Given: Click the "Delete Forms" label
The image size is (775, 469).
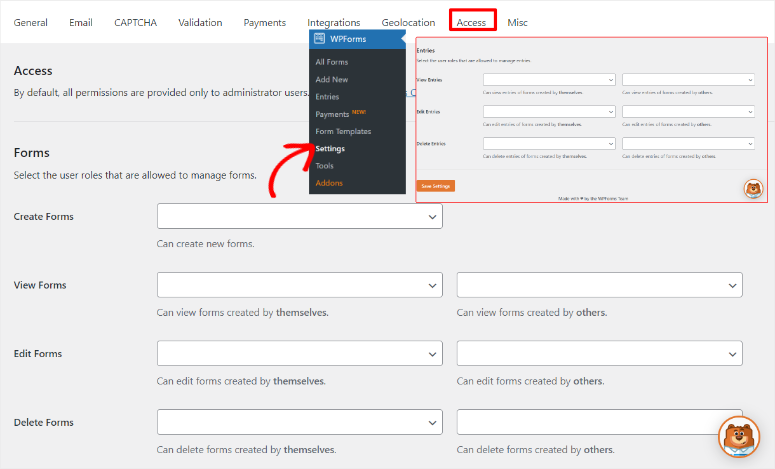Looking at the screenshot, I should 43,423.
